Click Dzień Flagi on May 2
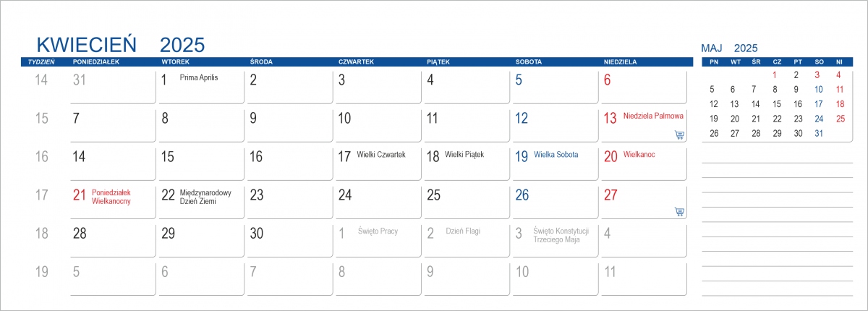This screenshot has height=311, width=868. tap(463, 231)
